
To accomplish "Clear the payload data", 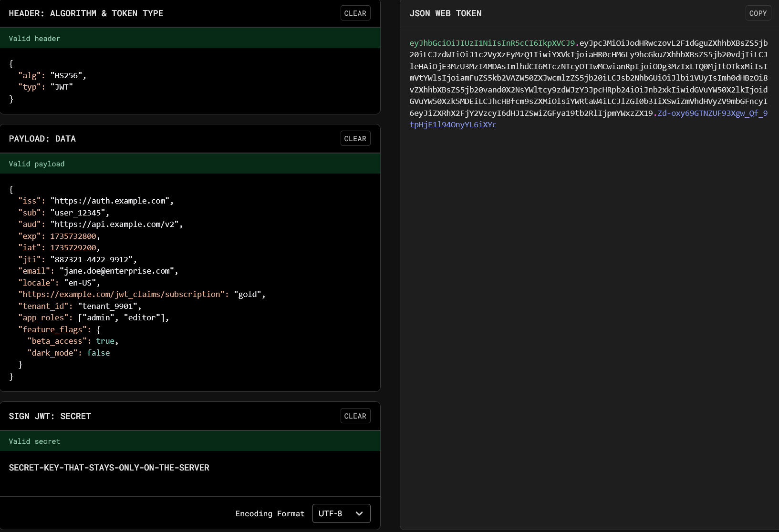I will pos(355,138).
